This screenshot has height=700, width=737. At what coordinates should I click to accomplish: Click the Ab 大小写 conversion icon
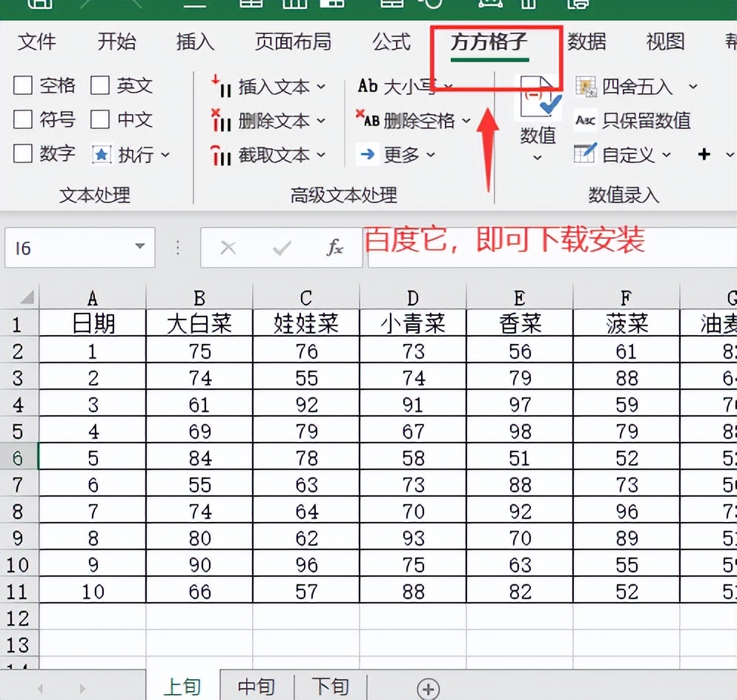(x=367, y=87)
